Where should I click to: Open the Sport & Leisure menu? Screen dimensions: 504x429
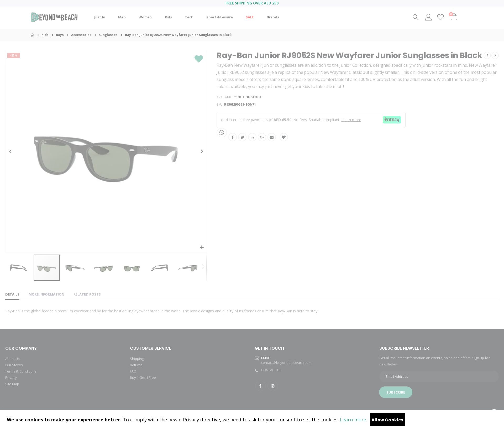pyautogui.click(x=219, y=17)
